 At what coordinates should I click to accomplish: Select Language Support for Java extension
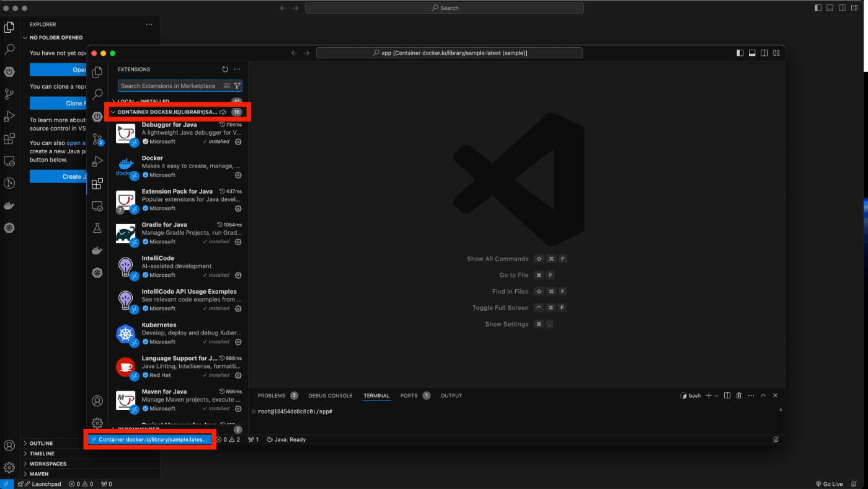179,367
